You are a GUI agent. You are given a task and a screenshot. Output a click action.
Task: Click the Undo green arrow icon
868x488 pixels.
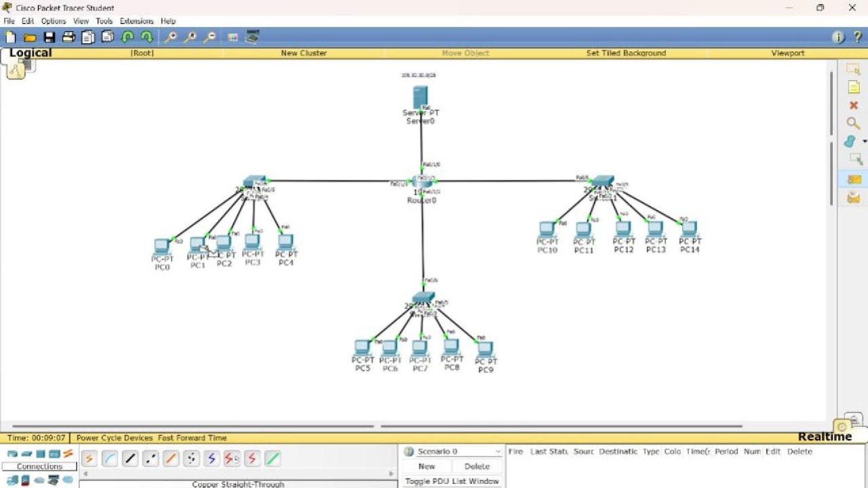127,37
